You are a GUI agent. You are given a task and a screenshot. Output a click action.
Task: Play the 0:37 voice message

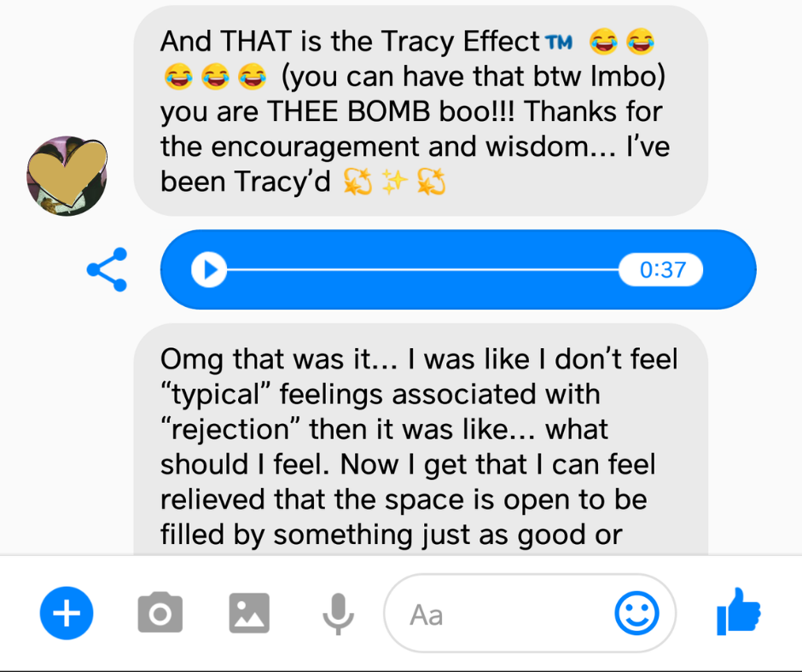click(209, 269)
